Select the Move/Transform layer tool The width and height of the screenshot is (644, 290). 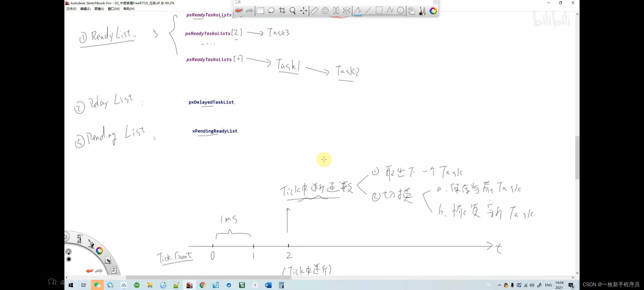pos(303,11)
